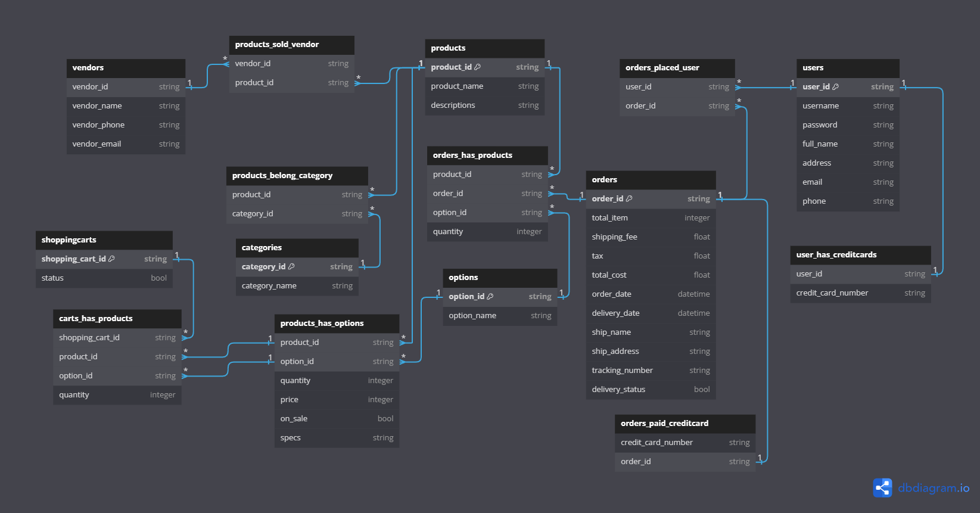
Task: Select the products_sold_vendor table header
Action: 292,45
